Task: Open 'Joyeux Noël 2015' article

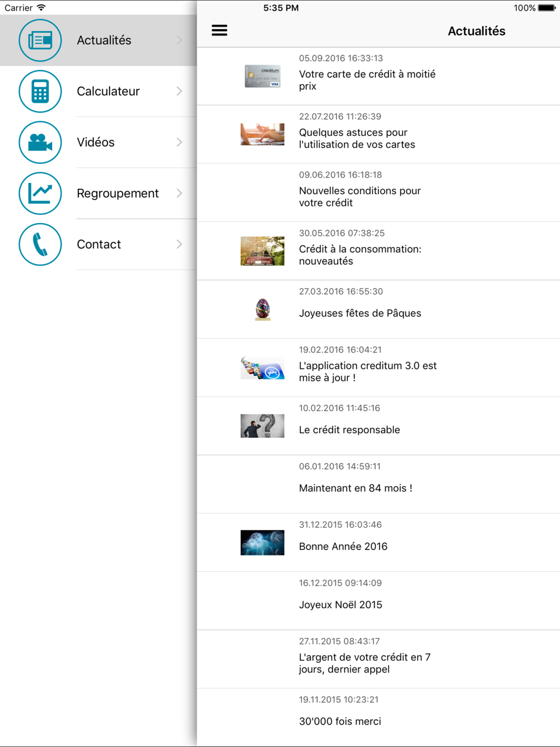Action: [340, 604]
